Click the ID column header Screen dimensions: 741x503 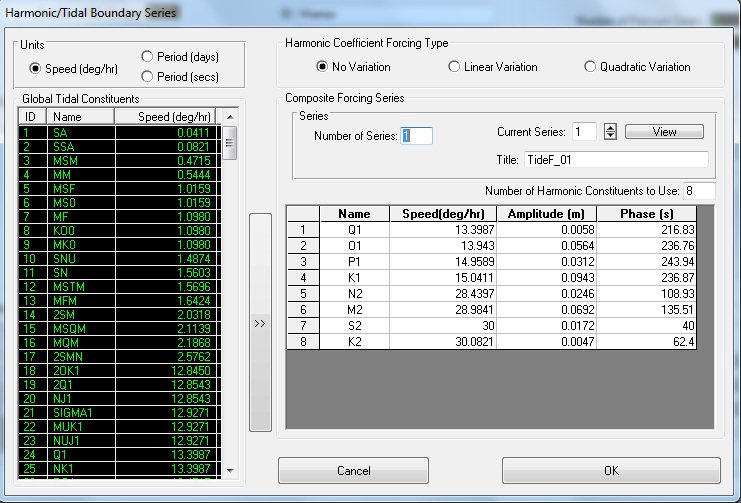[x=32, y=117]
